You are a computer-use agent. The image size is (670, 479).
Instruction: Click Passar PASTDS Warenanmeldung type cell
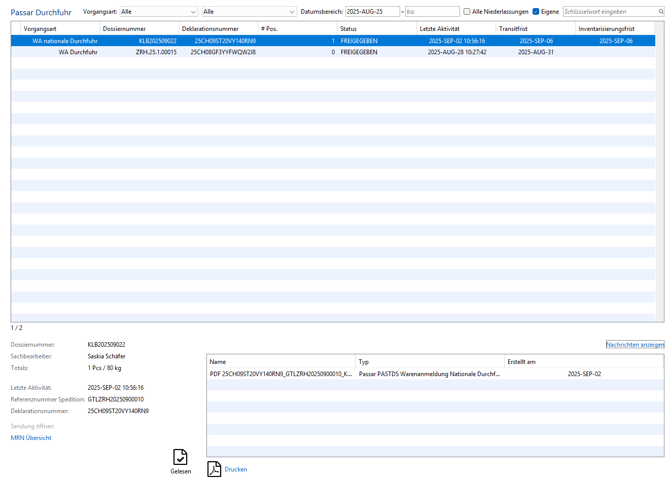tap(429, 373)
